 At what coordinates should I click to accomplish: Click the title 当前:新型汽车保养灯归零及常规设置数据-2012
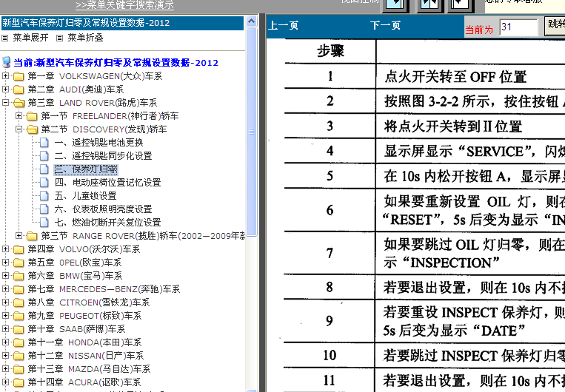point(116,63)
